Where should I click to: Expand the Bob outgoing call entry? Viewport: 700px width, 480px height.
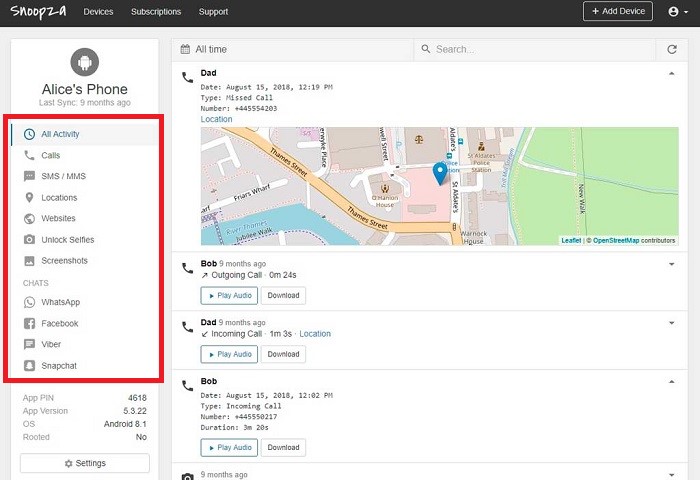pyautogui.click(x=671, y=264)
